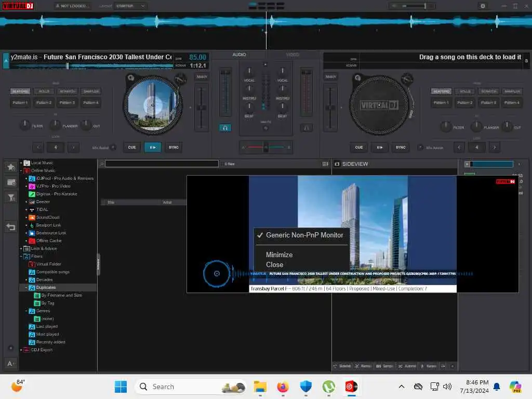Click deck A spinning jog wheel

coord(153,105)
